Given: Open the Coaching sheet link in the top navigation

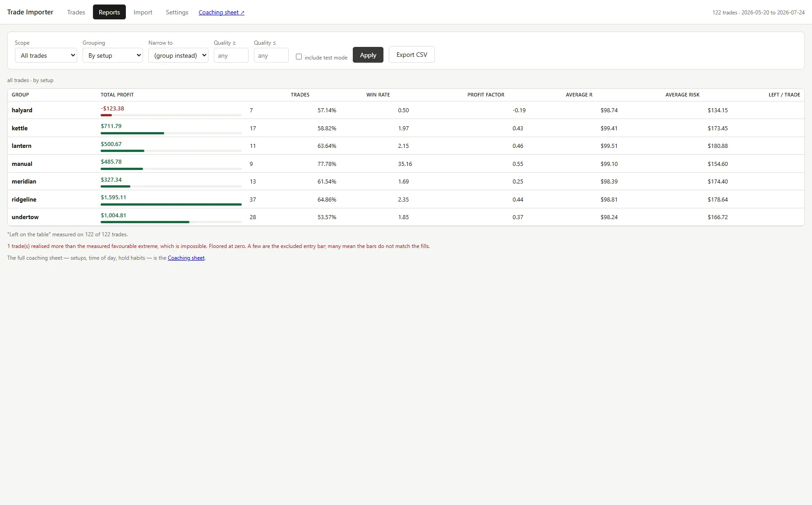Looking at the screenshot, I should [221, 13].
